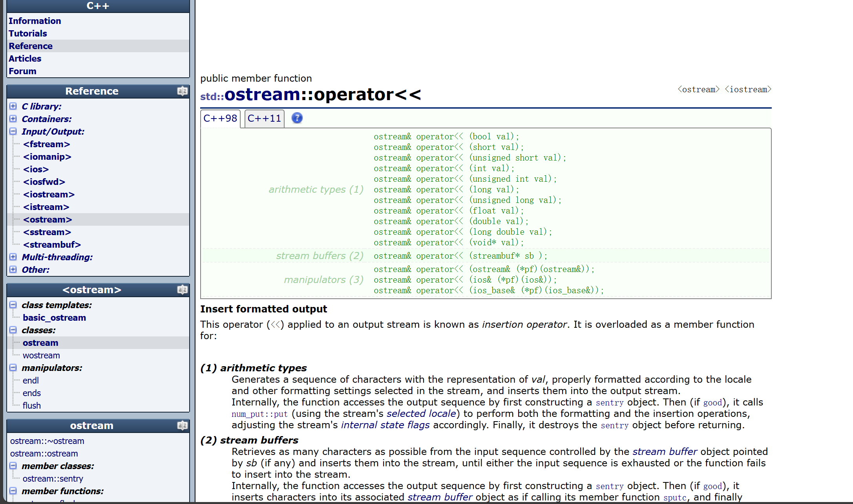Switch to the C++11 tab
Viewport: 853px width, 504px height.
pos(264,119)
